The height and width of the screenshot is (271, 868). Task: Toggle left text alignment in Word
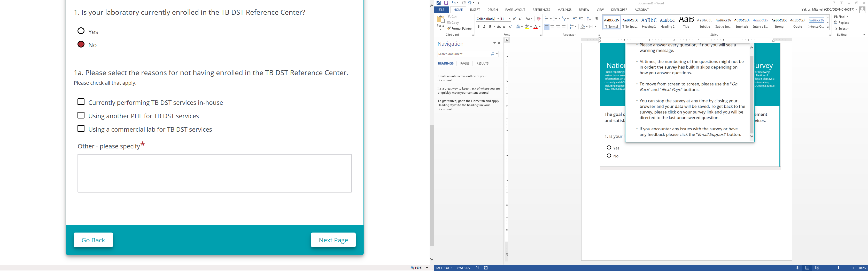(547, 27)
